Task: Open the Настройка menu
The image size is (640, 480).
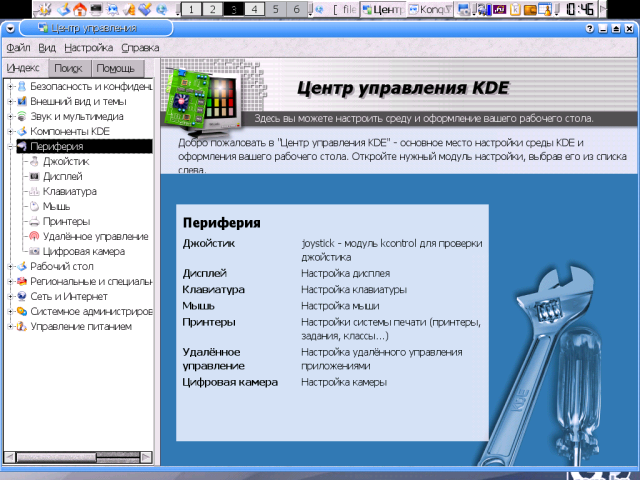Action: (x=88, y=47)
